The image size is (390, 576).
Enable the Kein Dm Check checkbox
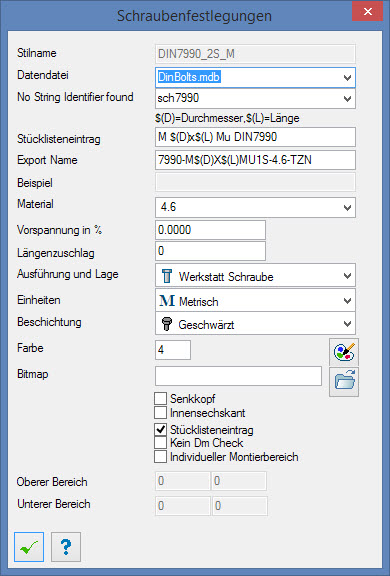160,443
